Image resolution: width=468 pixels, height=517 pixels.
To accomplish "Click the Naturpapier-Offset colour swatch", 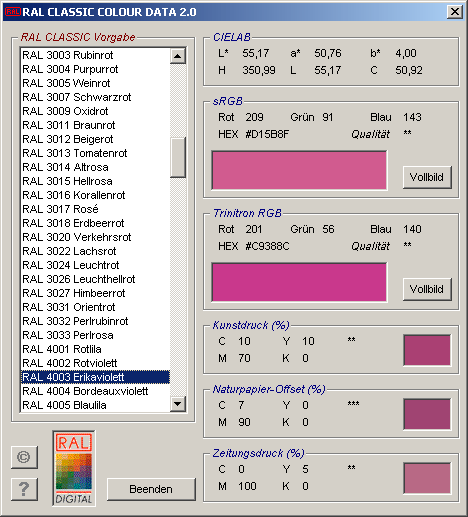I will 427,414.
